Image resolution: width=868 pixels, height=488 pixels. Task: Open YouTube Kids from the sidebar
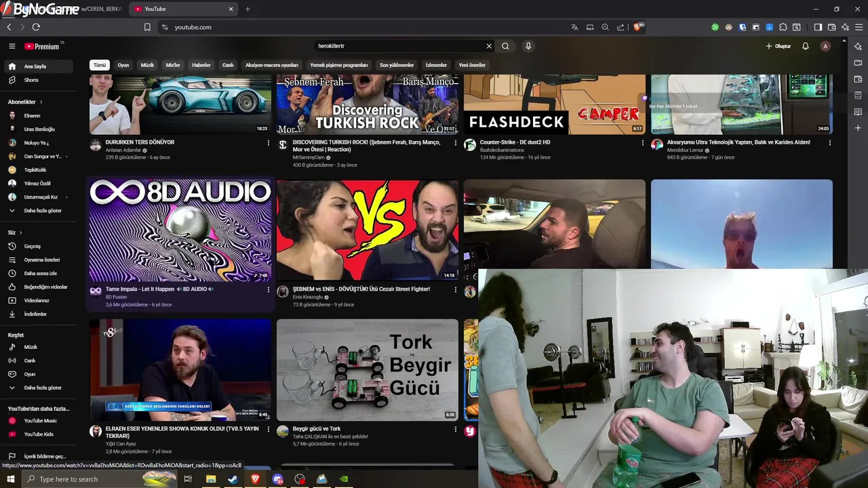pyautogui.click(x=39, y=434)
